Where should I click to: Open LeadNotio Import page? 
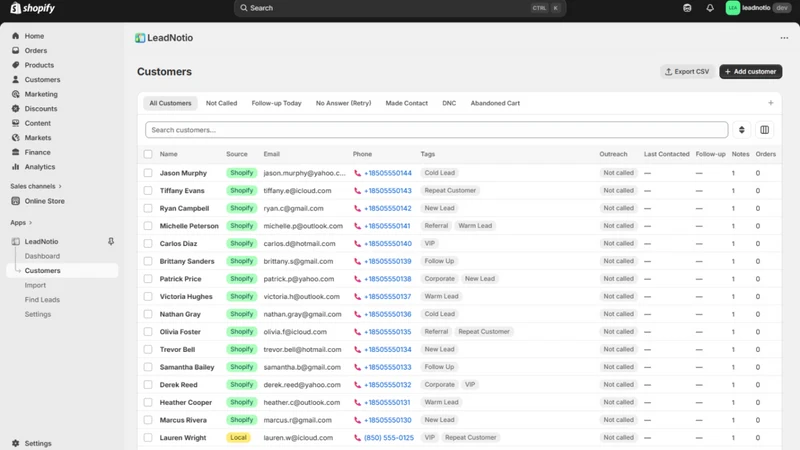[x=35, y=285]
